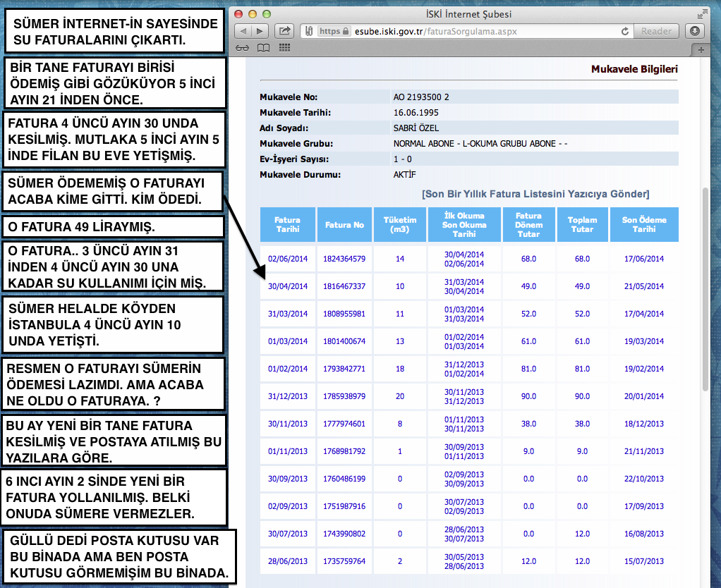Screen dimensions: 721x588
Task: Click due date 21/05/2014
Action: pos(643,286)
